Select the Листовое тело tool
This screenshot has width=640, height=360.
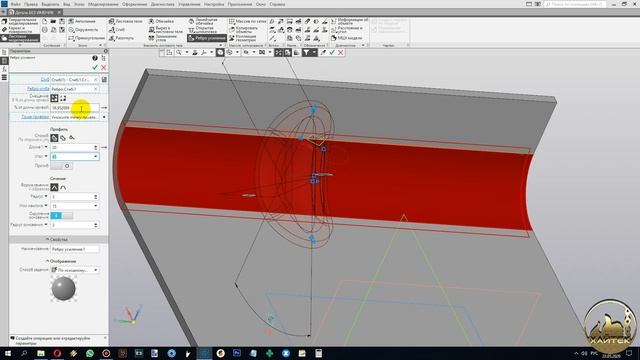tap(125, 21)
